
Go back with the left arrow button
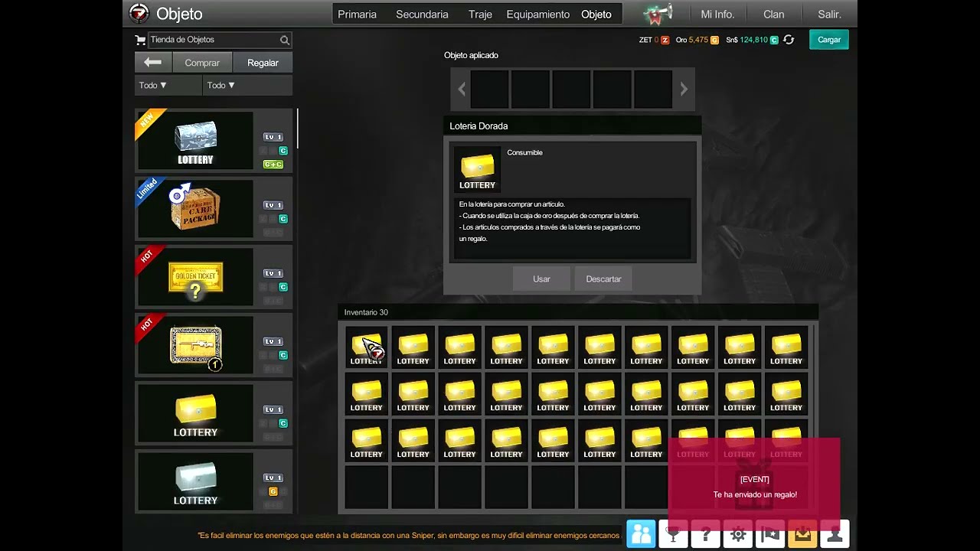[x=152, y=63]
